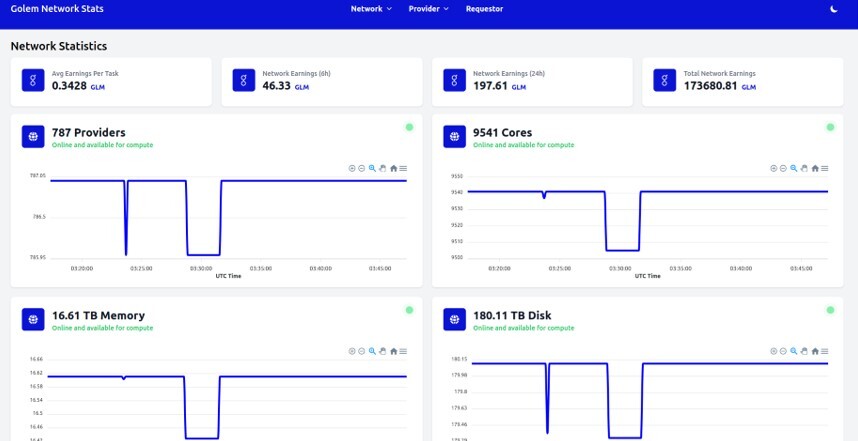This screenshot has width=858, height=441.
Task: Zoom out on Providers chart
Action: (362, 169)
